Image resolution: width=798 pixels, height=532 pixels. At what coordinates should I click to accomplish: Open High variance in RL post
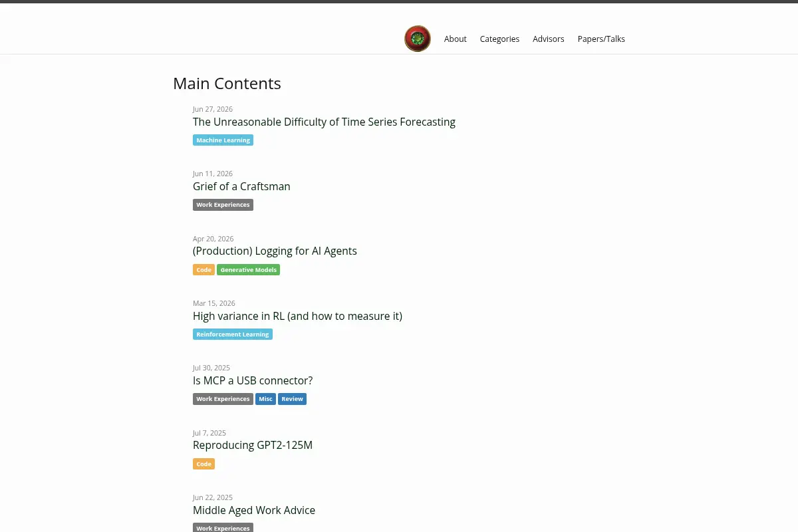click(297, 316)
